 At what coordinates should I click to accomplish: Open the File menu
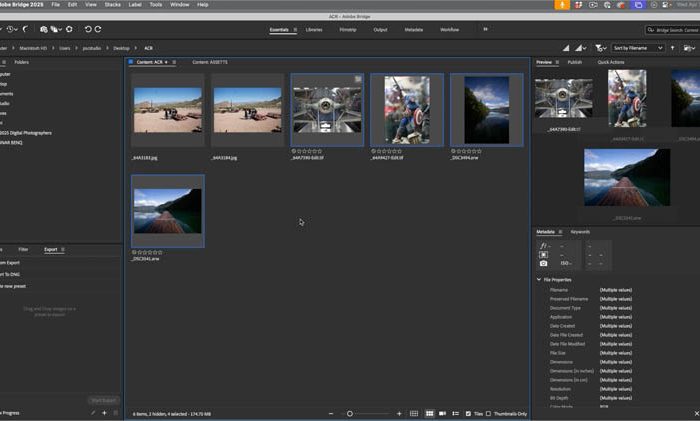coord(55,4)
